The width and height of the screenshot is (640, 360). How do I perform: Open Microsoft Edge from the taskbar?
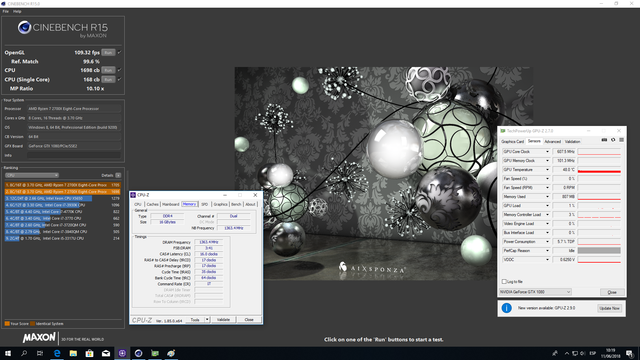(57, 353)
